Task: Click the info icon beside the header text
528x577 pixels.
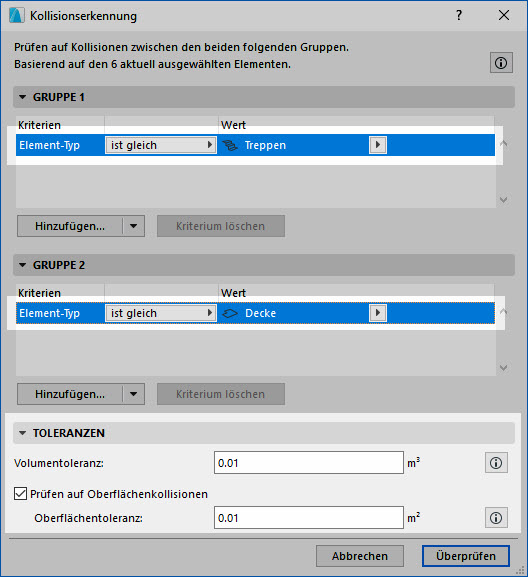Action: point(501,63)
